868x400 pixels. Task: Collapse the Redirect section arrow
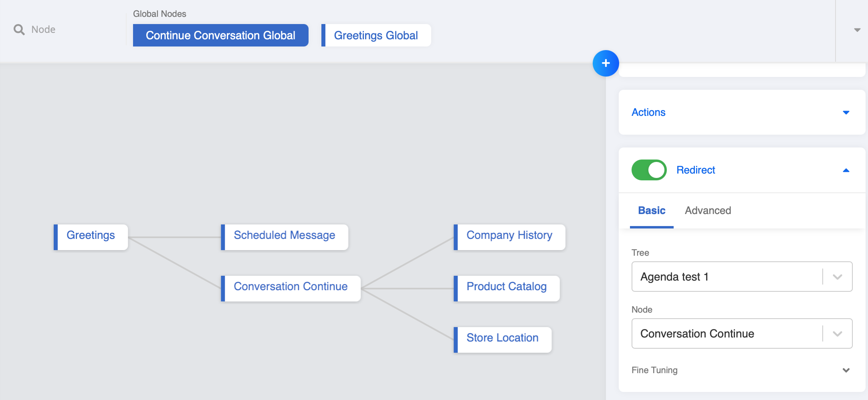(x=846, y=170)
